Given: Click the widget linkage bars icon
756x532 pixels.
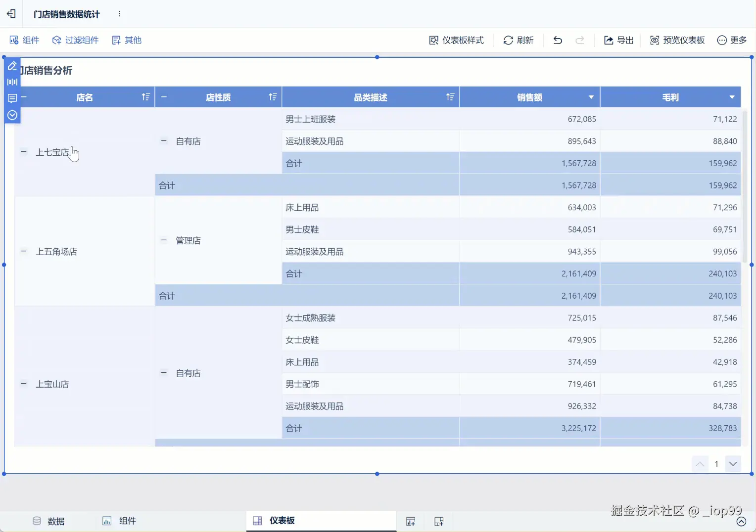Looking at the screenshot, I should click(12, 82).
